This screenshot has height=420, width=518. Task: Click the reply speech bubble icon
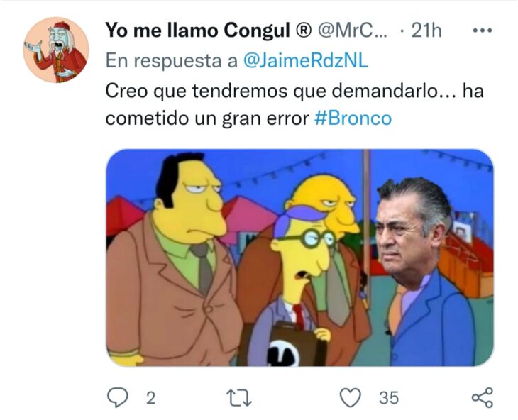click(x=118, y=397)
